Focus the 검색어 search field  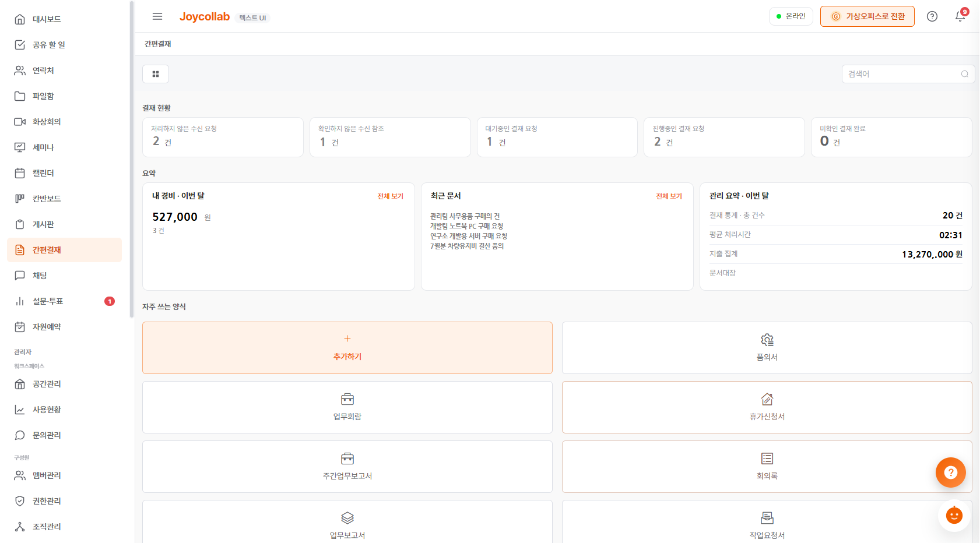tap(908, 74)
